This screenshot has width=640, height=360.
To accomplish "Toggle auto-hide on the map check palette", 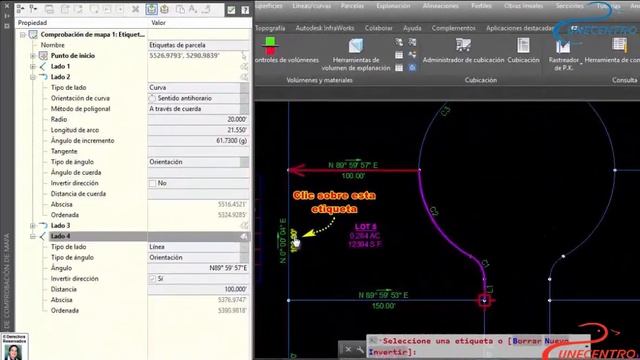I will [x=7, y=16].
